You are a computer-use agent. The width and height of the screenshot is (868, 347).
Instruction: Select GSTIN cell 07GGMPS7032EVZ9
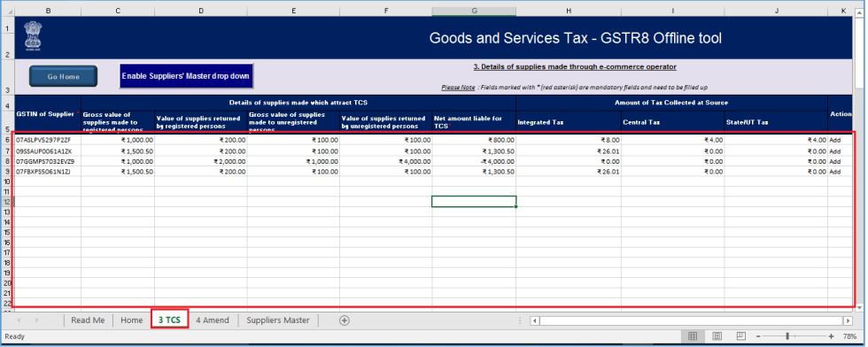click(48, 161)
